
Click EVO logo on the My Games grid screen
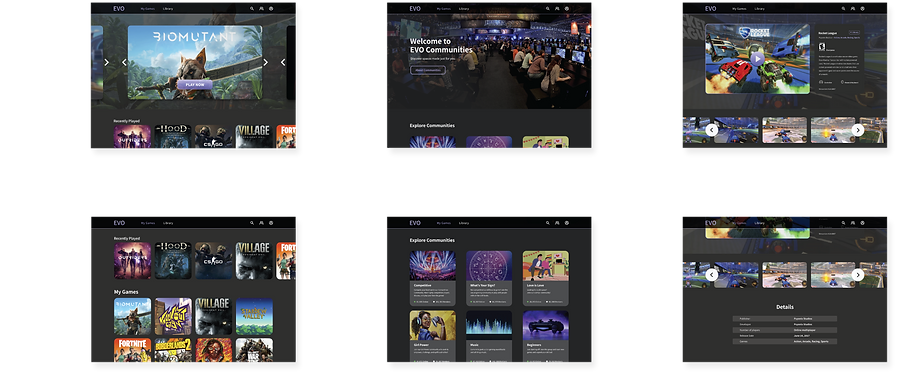pos(119,223)
